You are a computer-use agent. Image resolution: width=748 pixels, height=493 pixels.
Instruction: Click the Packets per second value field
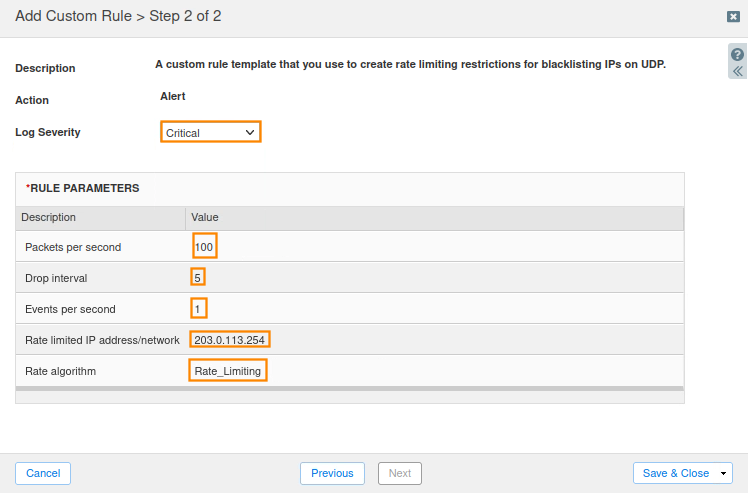pos(205,246)
